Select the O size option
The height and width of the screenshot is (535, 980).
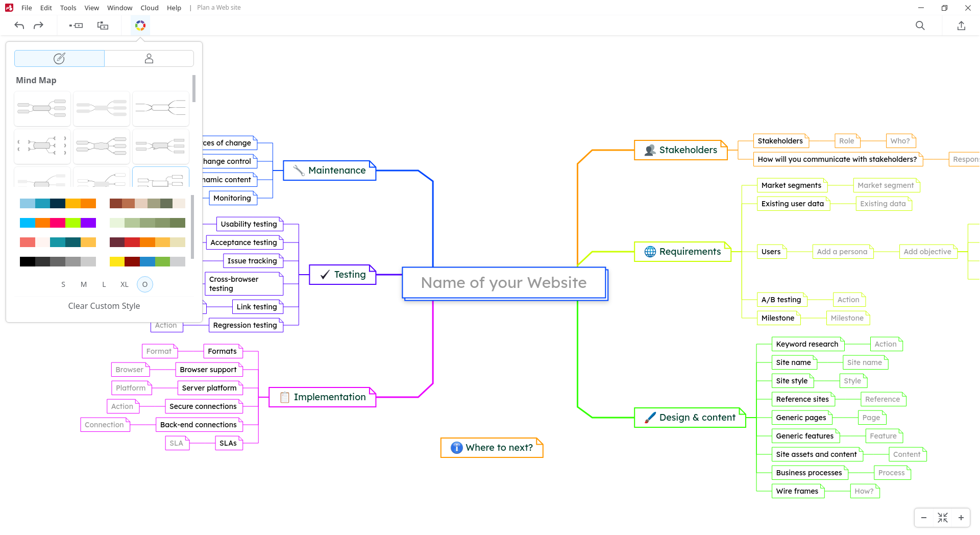145,284
